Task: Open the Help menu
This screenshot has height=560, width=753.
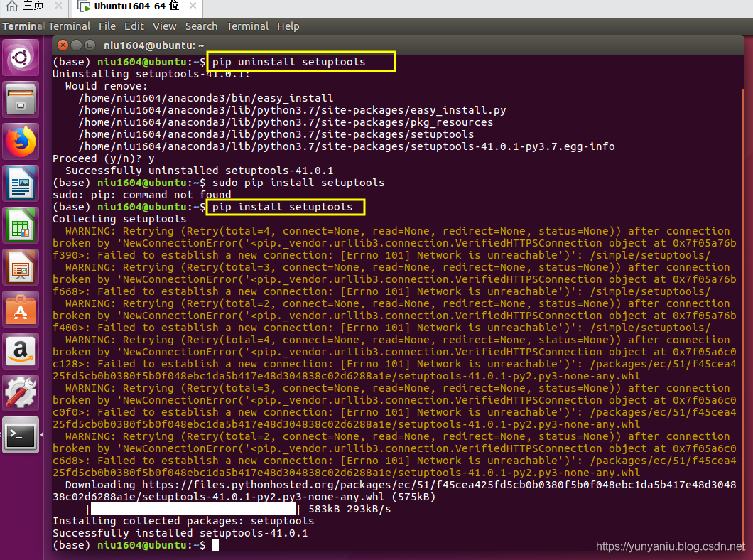Action: click(288, 26)
